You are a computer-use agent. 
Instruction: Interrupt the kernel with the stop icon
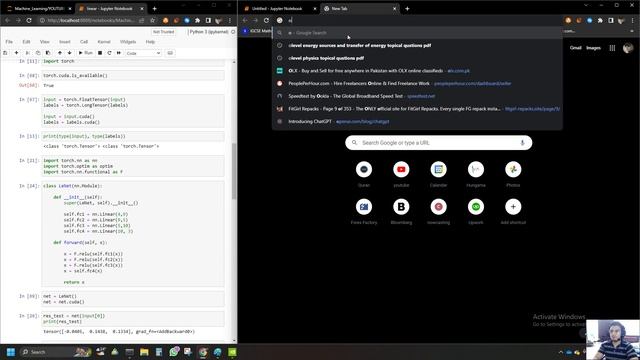click(100, 53)
